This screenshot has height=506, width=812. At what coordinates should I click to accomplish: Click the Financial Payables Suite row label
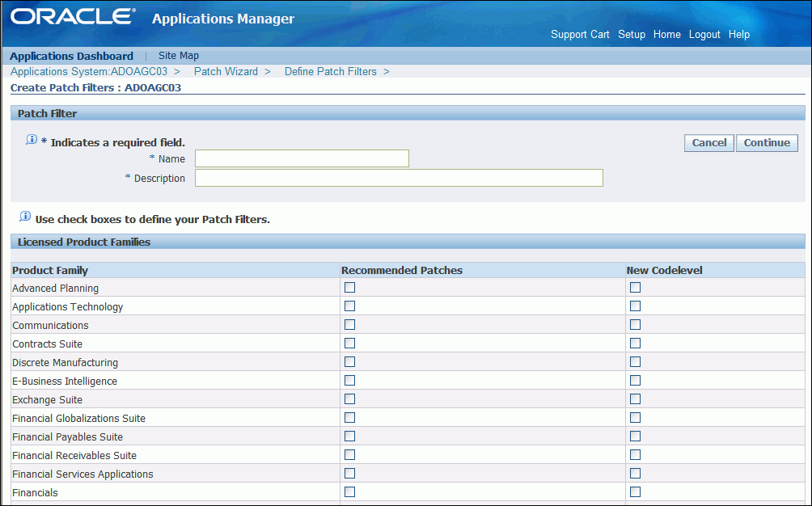click(67, 437)
